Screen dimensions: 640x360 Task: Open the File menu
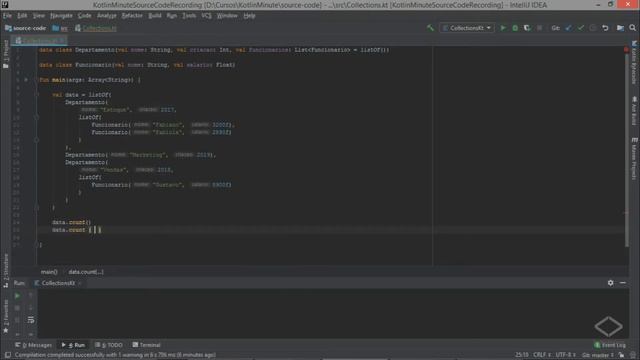pyautogui.click(x=7, y=16)
